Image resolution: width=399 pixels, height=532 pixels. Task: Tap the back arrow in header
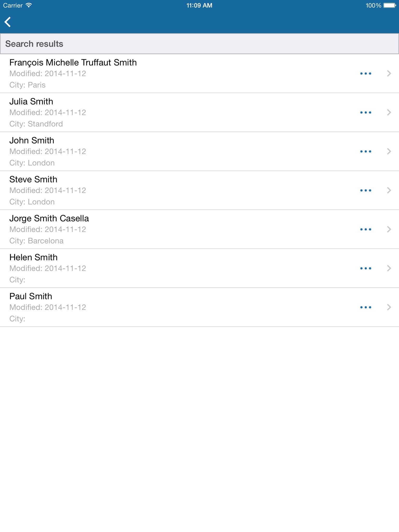8,22
